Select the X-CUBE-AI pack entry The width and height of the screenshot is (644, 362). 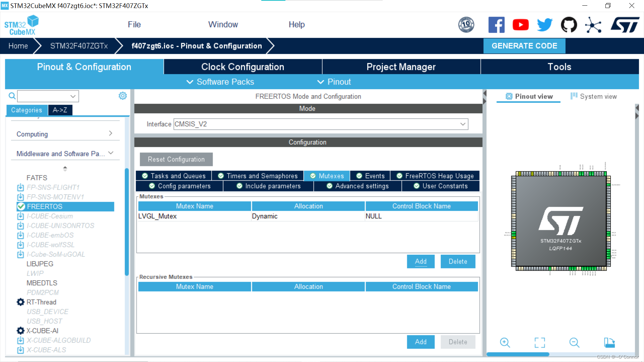pos(42,330)
